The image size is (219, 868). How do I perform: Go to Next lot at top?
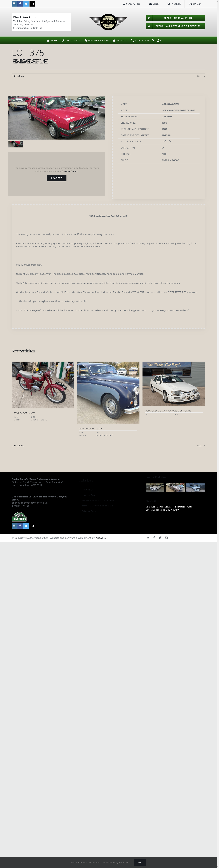click(x=201, y=76)
